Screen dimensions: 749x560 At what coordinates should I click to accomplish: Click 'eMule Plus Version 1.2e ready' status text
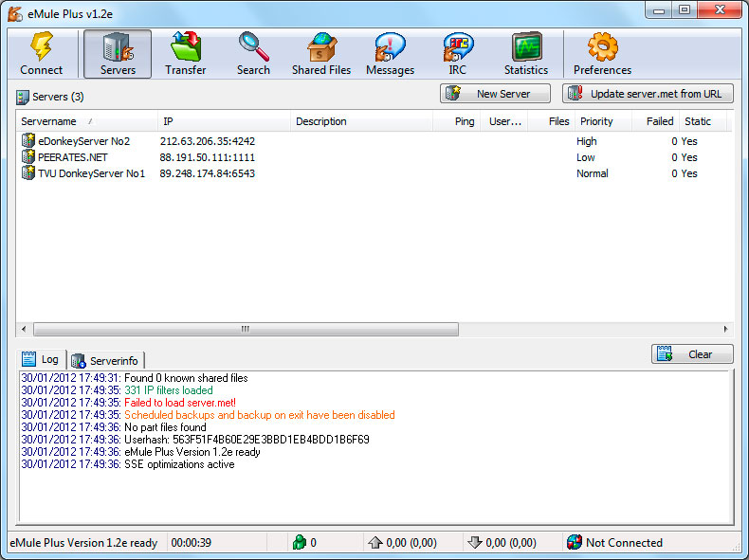(83, 543)
